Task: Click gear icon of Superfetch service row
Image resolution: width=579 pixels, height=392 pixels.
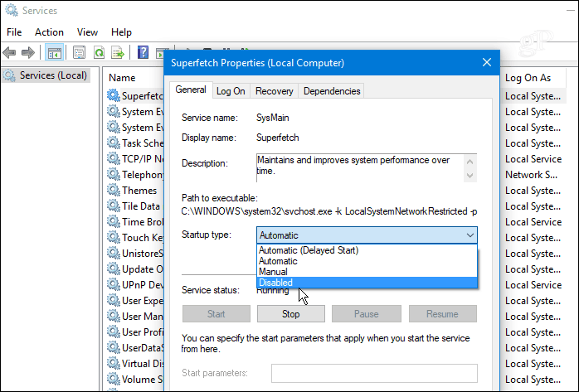Action: 114,95
